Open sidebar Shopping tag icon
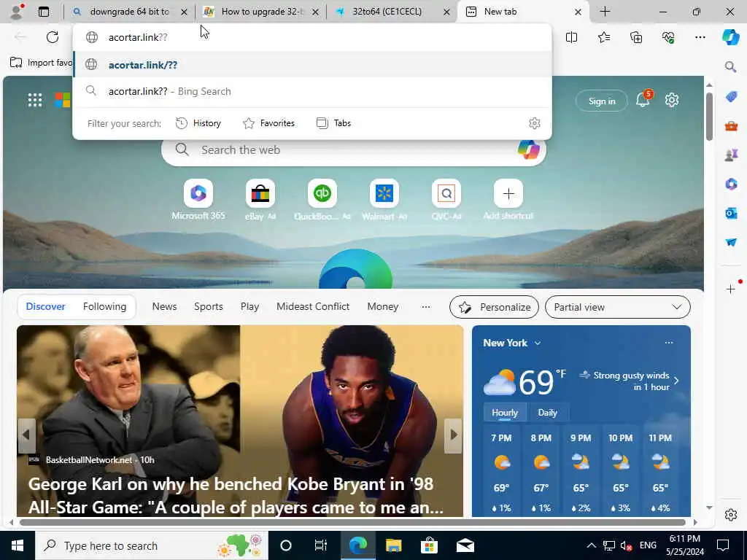The height and width of the screenshot is (560, 747). 731,97
